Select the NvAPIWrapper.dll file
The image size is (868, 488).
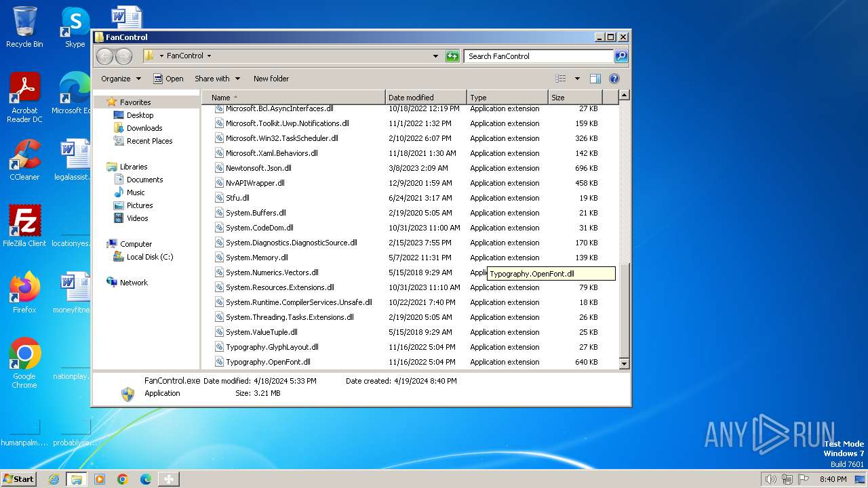point(255,183)
